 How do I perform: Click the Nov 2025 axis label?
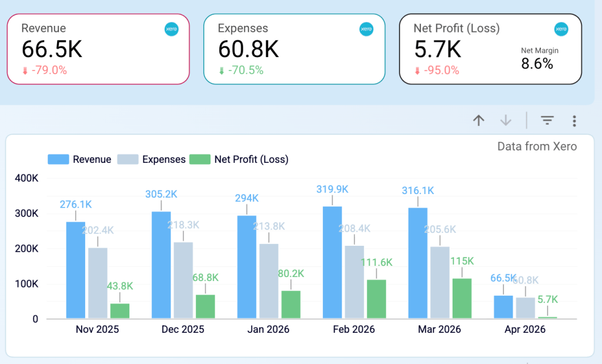(x=97, y=329)
